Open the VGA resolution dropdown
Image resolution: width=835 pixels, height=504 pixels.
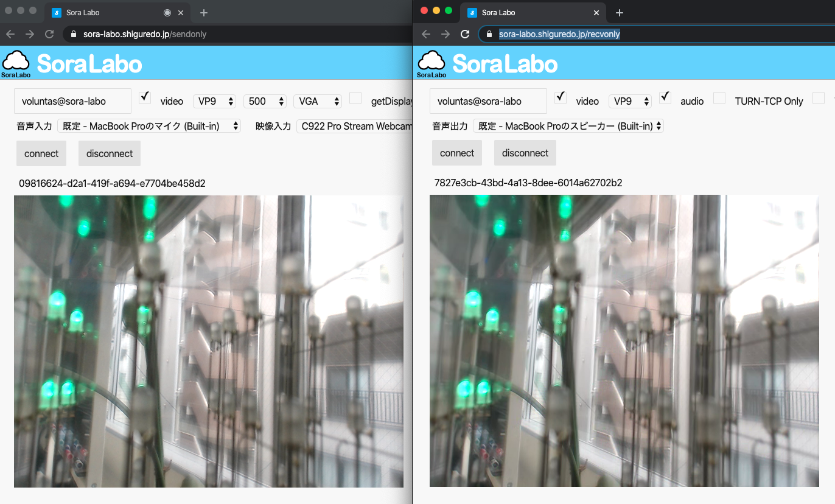(317, 101)
